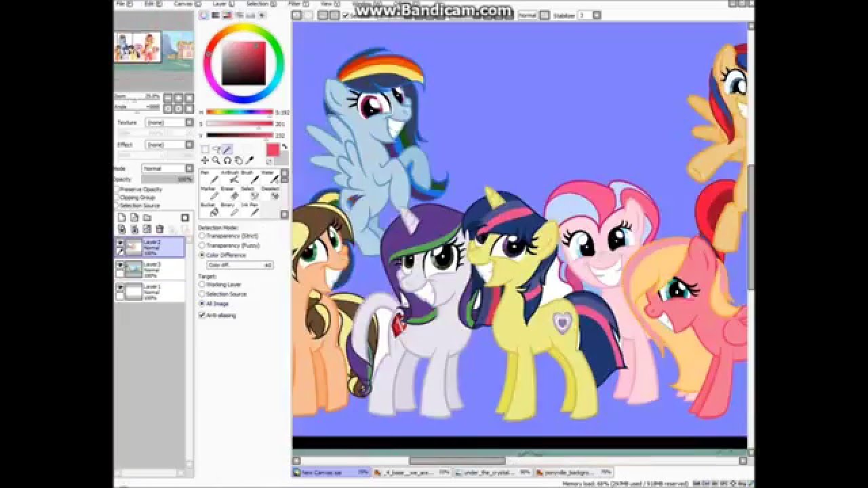Choose the Bucket fill tool
This screenshot has width=868, height=488.
210,209
